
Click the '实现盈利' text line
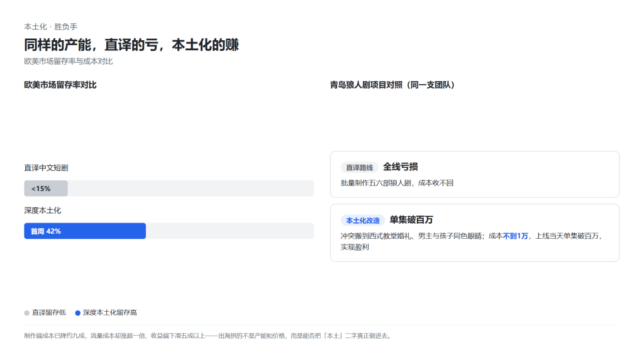355,247
